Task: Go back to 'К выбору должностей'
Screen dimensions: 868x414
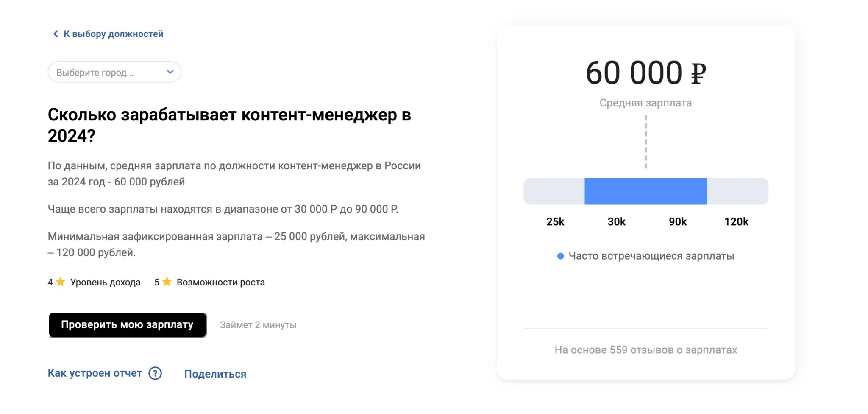Action: point(113,34)
